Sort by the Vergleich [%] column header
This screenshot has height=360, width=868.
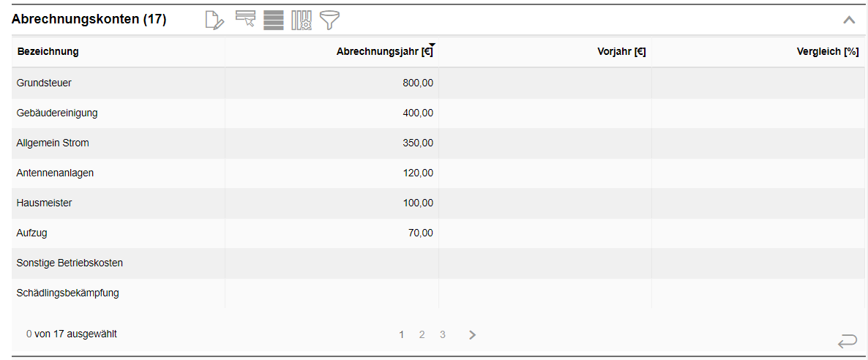pos(828,52)
